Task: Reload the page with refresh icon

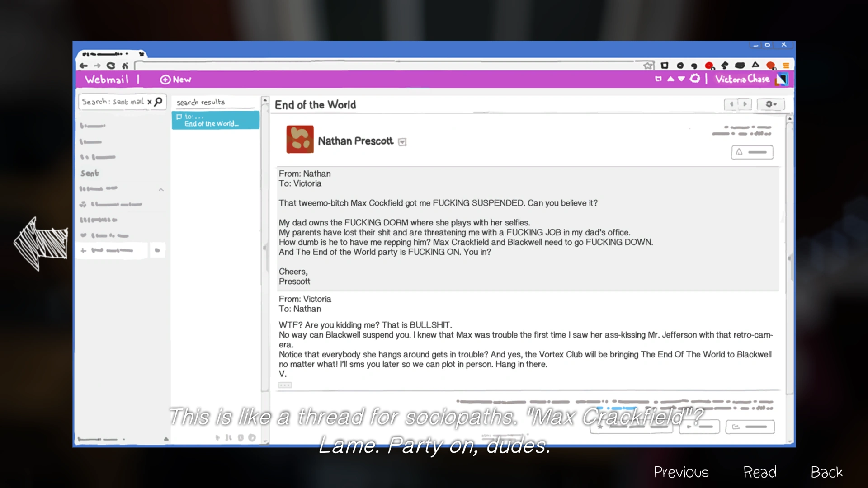Action: (111, 66)
